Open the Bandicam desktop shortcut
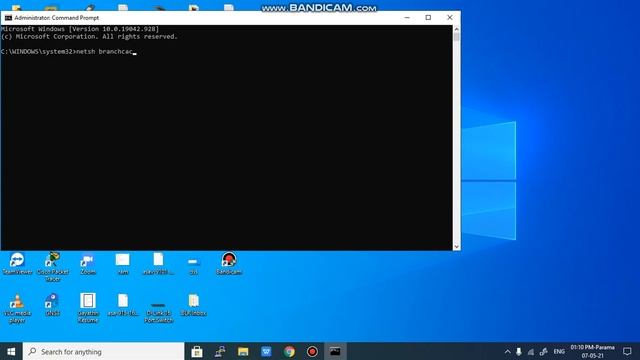This screenshot has height=360, width=640. pyautogui.click(x=229, y=263)
